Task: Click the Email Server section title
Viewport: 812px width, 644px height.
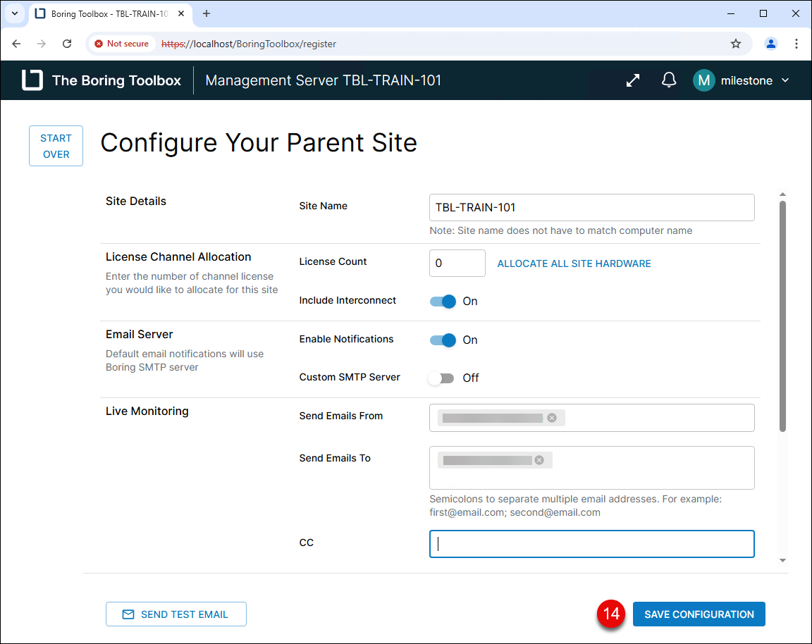Action: [x=140, y=335]
